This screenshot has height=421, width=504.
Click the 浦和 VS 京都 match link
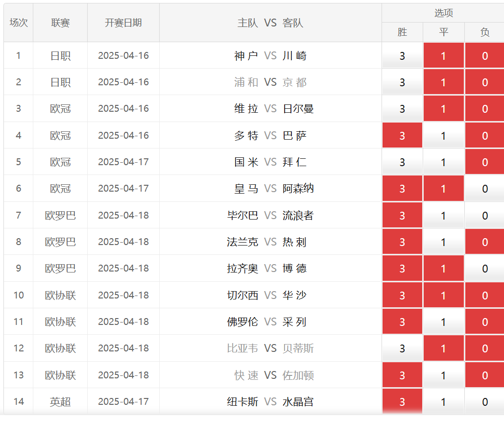(x=270, y=82)
